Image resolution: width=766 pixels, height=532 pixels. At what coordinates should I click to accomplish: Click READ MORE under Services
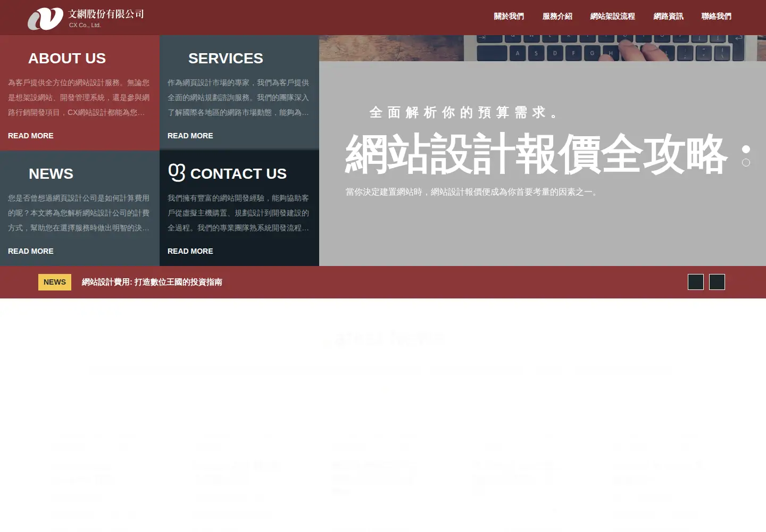[190, 136]
